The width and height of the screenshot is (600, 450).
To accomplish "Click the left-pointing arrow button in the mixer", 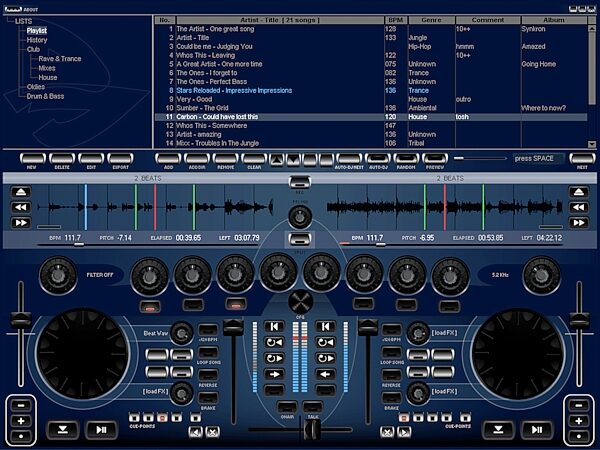I will click(x=325, y=374).
